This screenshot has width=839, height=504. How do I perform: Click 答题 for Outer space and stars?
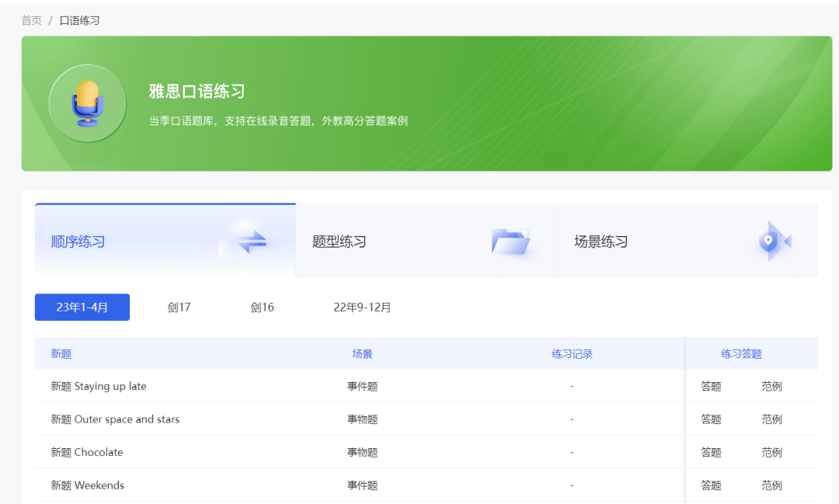click(711, 419)
